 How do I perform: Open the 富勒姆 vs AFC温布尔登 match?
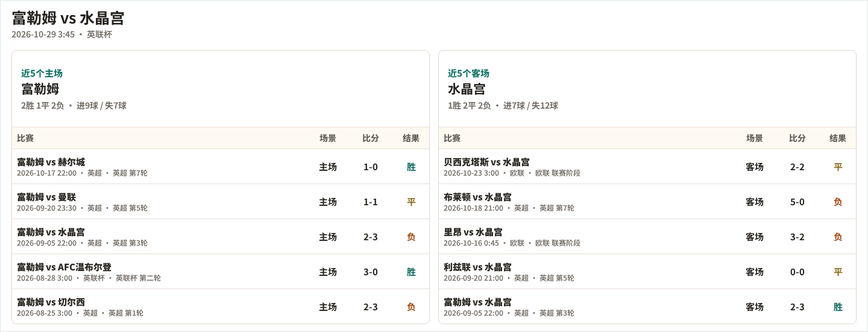[x=64, y=267]
